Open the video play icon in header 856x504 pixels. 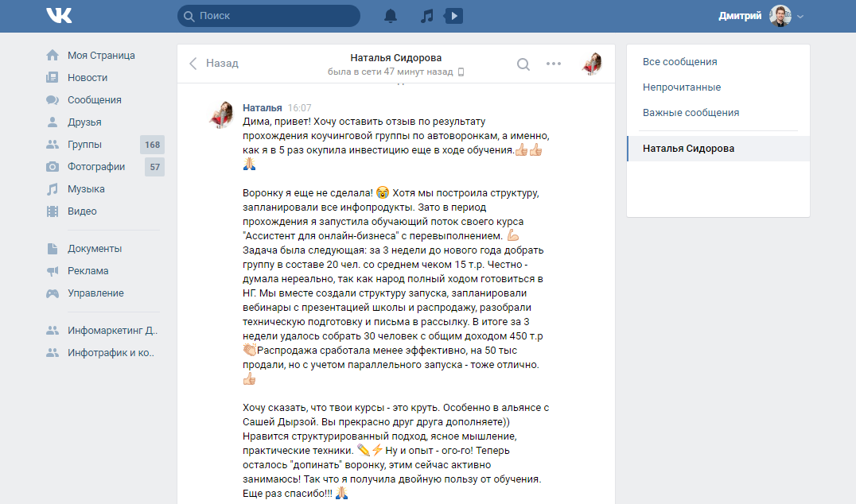coord(453,16)
